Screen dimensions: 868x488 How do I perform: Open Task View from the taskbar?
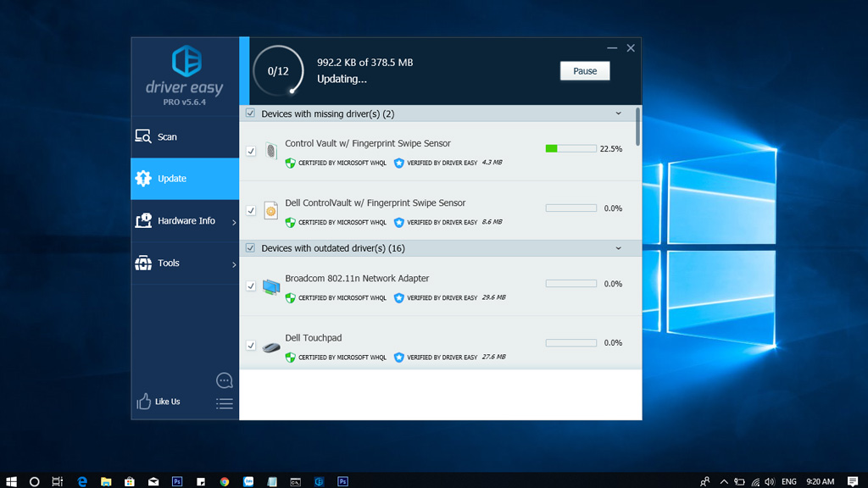coord(58,481)
